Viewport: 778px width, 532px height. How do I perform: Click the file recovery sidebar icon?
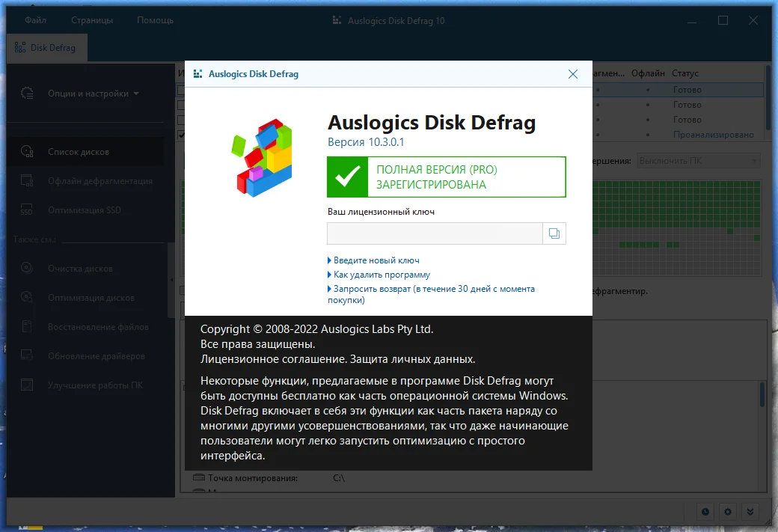(27, 326)
